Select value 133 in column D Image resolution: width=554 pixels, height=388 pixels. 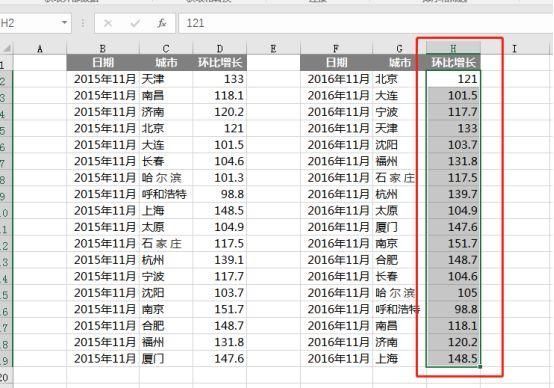(220, 79)
